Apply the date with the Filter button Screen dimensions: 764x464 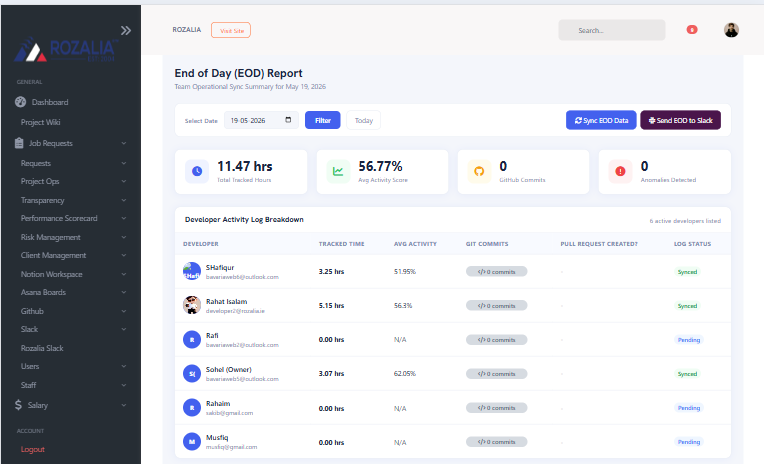click(x=323, y=120)
